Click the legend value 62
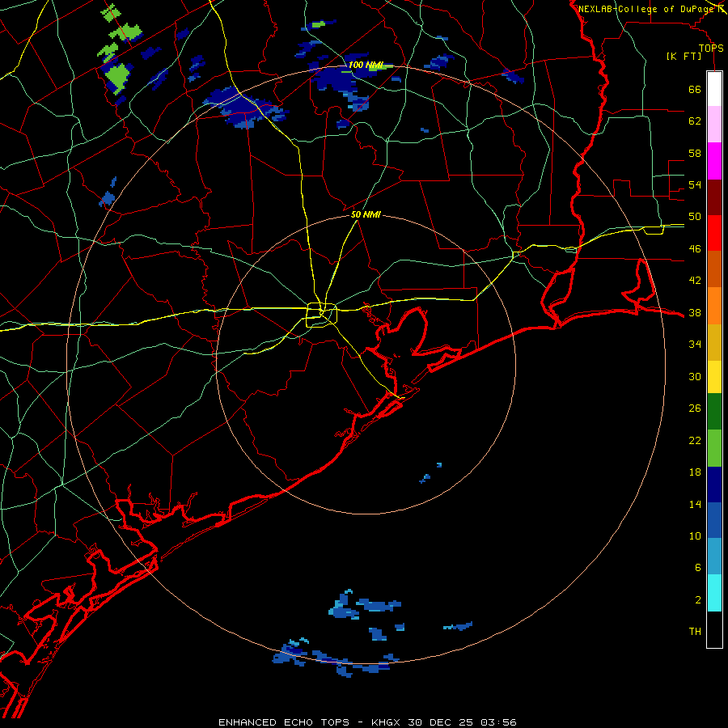This screenshot has width=728, height=728. pyautogui.click(x=695, y=121)
